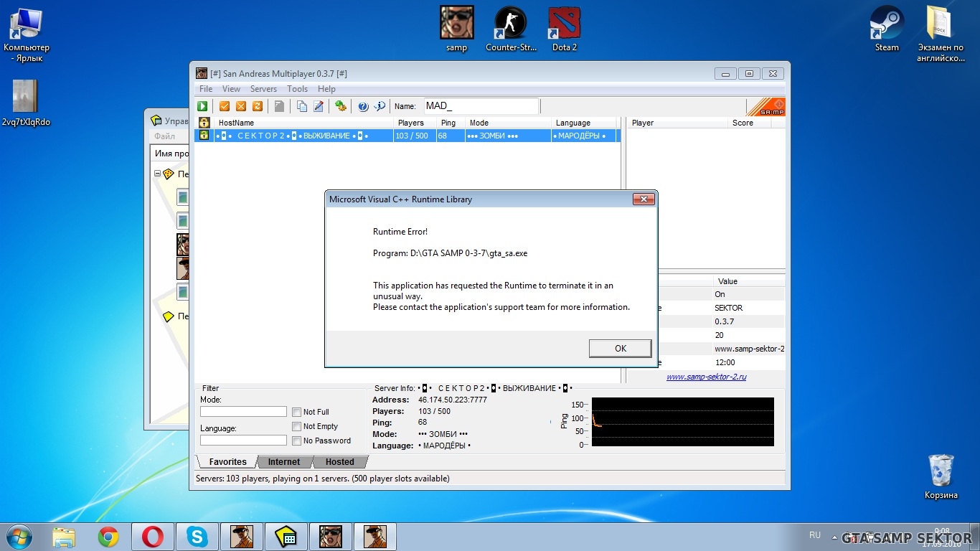The height and width of the screenshot is (551, 980).
Task: Click the Score column header
Action: point(749,123)
